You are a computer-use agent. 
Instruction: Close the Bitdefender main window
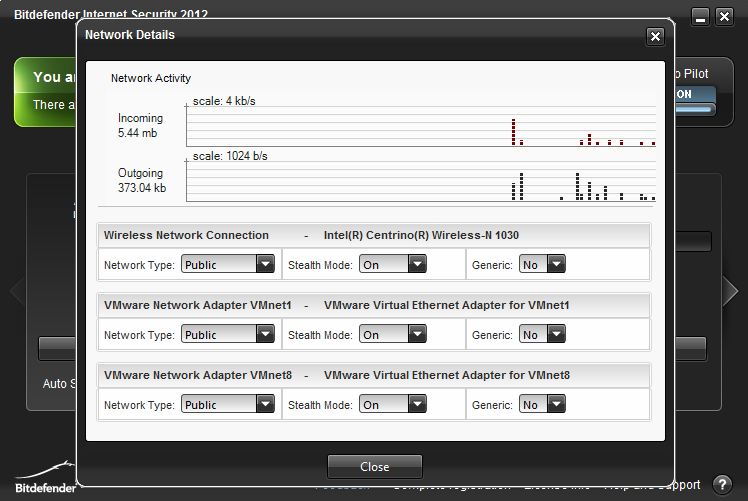pyautogui.click(x=724, y=17)
